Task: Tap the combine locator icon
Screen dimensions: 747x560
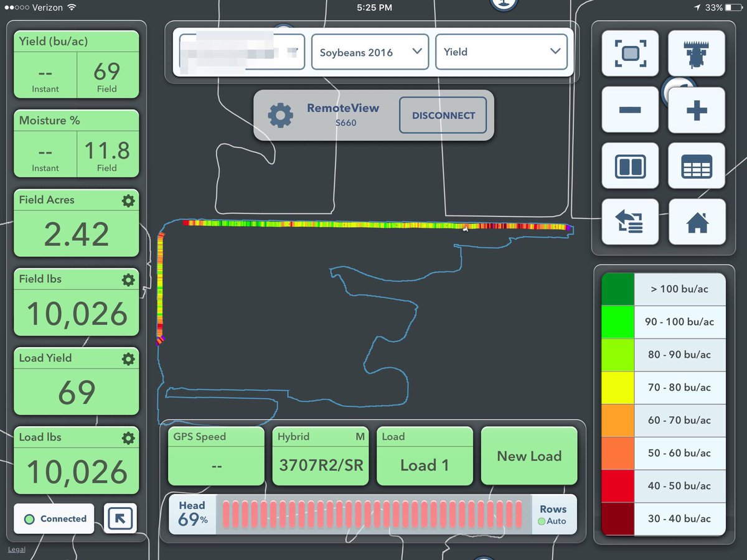Action: (x=697, y=54)
